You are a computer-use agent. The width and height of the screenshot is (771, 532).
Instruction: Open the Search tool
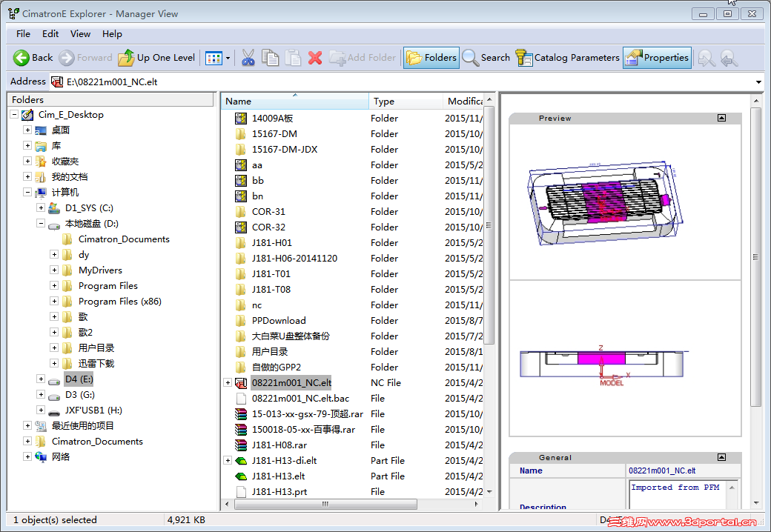coord(486,58)
